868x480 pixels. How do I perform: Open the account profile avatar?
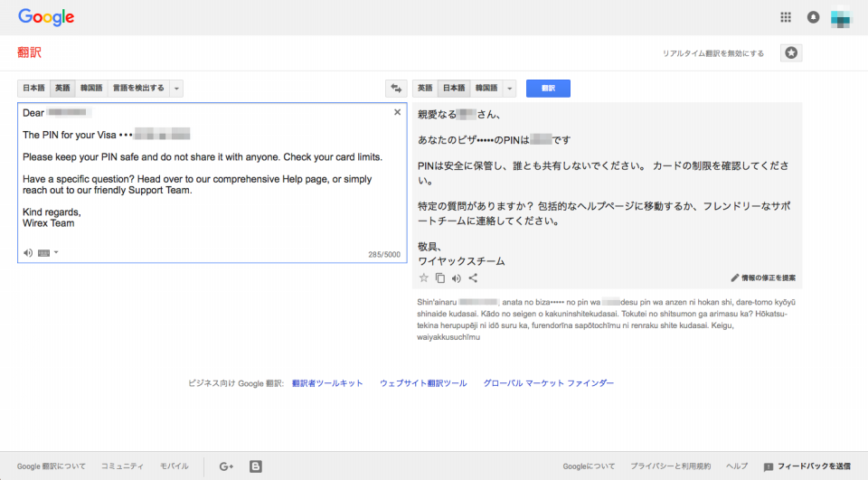[x=840, y=17]
